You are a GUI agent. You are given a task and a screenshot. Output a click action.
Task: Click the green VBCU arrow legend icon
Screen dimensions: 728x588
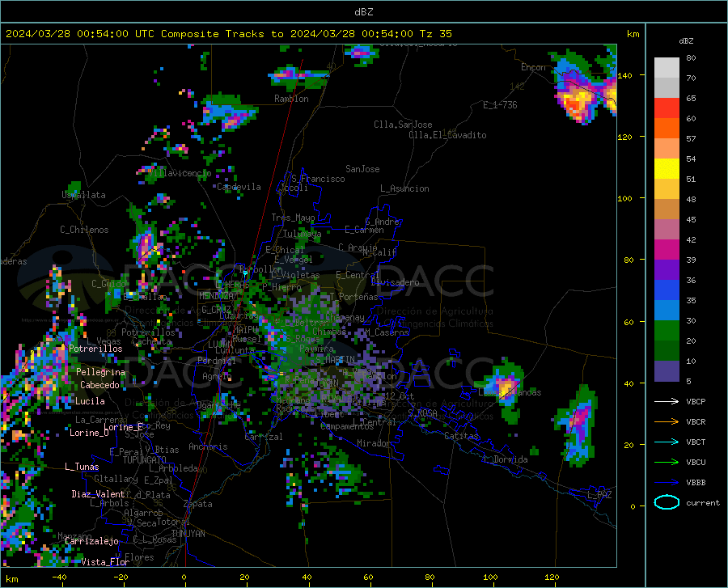point(667,463)
